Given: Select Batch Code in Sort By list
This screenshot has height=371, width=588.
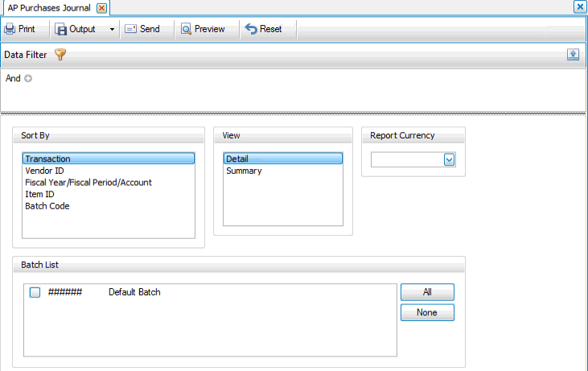Looking at the screenshot, I should click(47, 206).
